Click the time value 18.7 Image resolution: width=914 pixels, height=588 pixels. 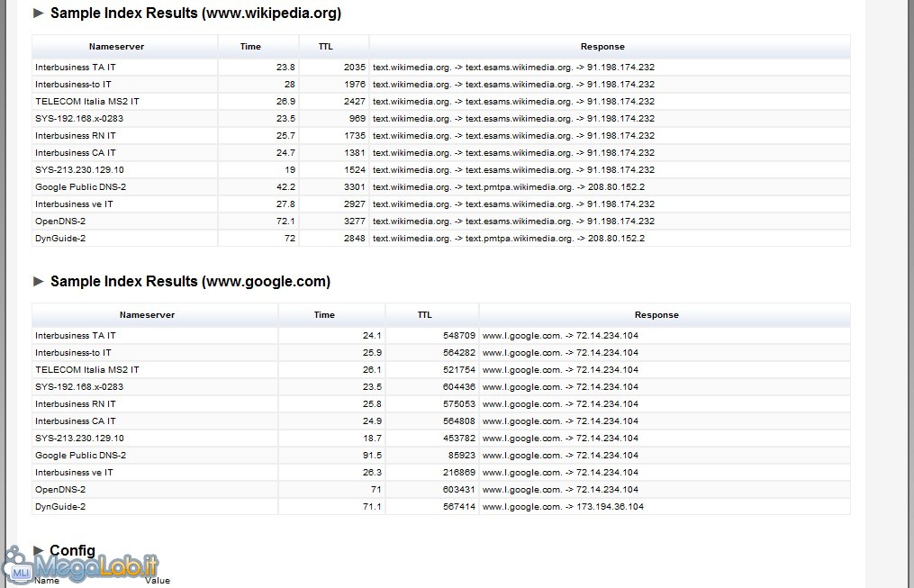coord(372,439)
